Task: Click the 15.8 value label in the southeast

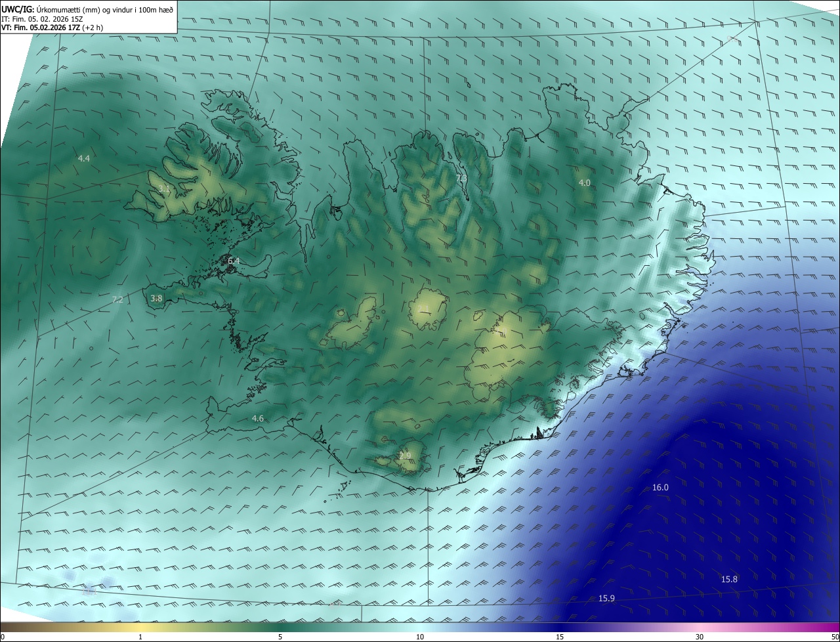Action: point(729,580)
